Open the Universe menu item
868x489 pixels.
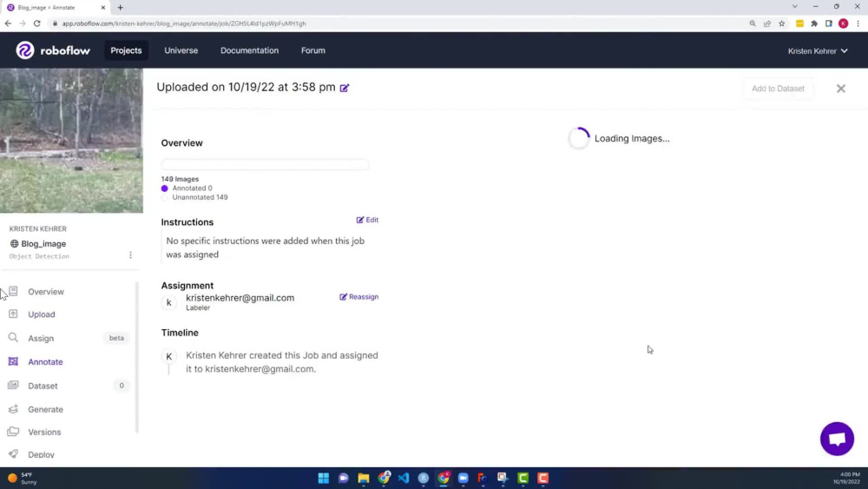point(181,50)
